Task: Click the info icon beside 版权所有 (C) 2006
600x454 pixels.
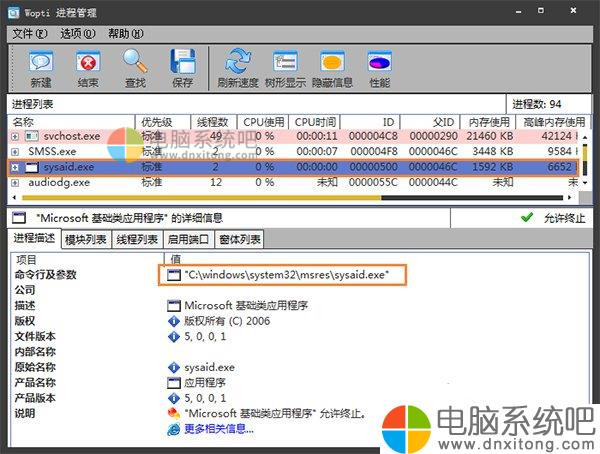Action: click(x=174, y=321)
